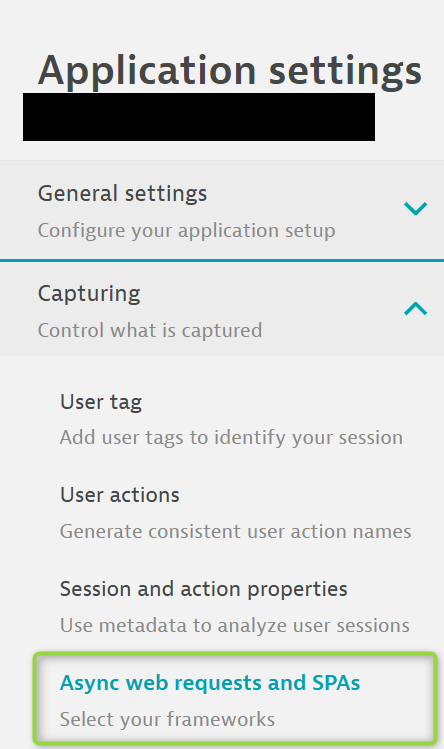The image size is (444, 749).
Task: Click the "Control what is captured" subtitle
Action: (x=150, y=330)
